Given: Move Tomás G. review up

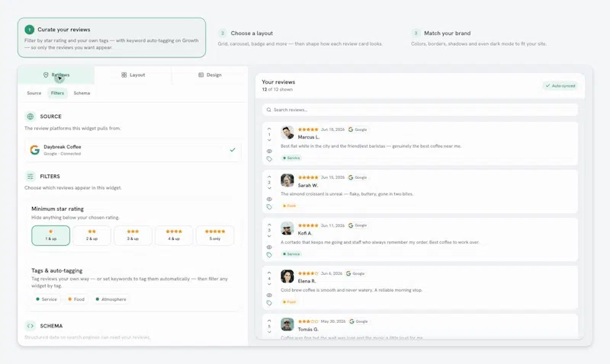Looking at the screenshot, I should pos(269,321).
